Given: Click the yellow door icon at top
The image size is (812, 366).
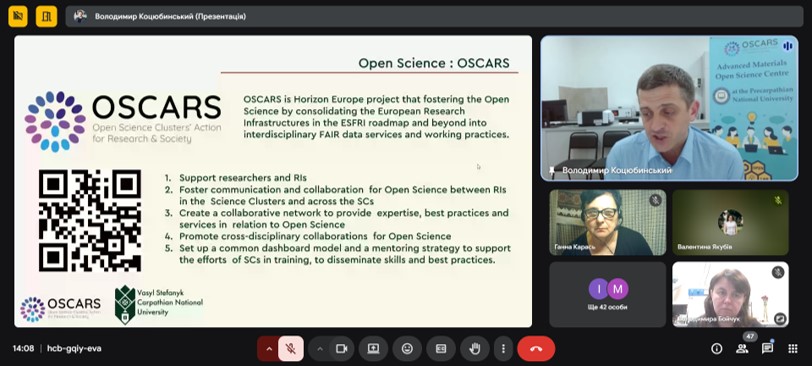Looking at the screenshot, I should 47,16.
